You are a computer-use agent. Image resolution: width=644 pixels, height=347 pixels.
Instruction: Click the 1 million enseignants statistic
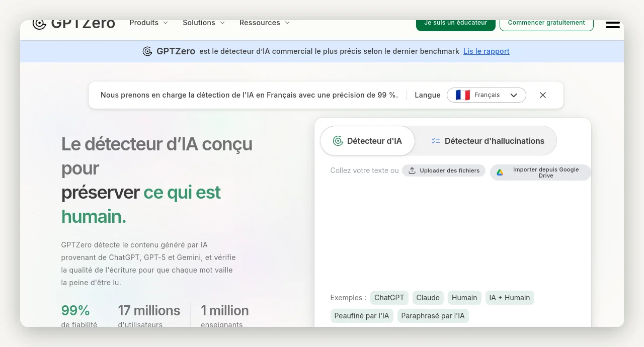(x=225, y=315)
